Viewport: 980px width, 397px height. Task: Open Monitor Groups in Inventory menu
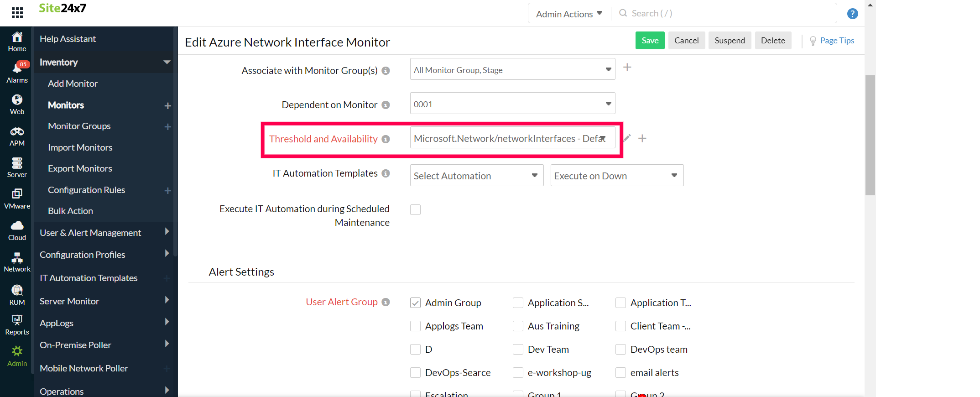(79, 126)
